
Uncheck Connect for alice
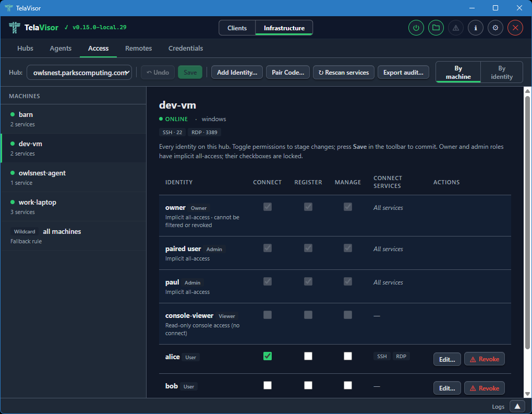[268, 356]
